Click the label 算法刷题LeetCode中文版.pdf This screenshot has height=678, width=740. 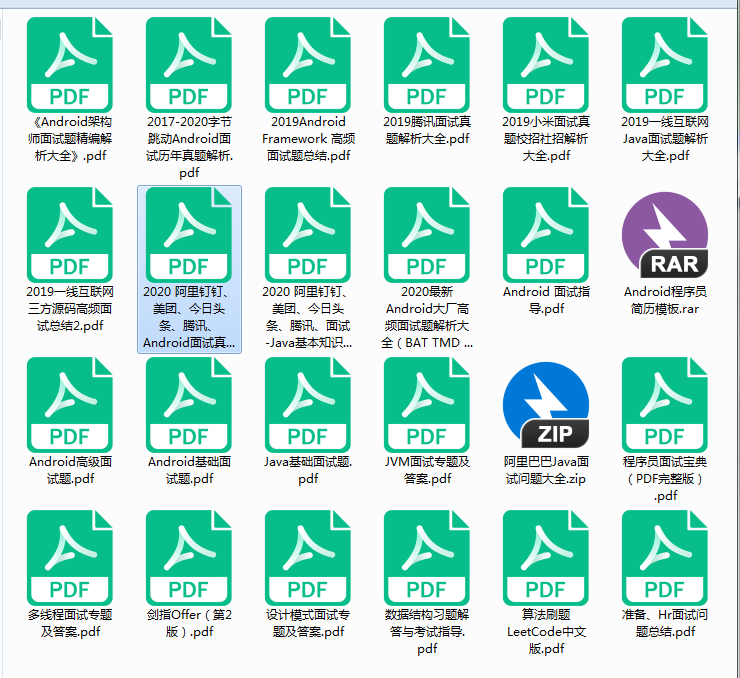pos(546,631)
